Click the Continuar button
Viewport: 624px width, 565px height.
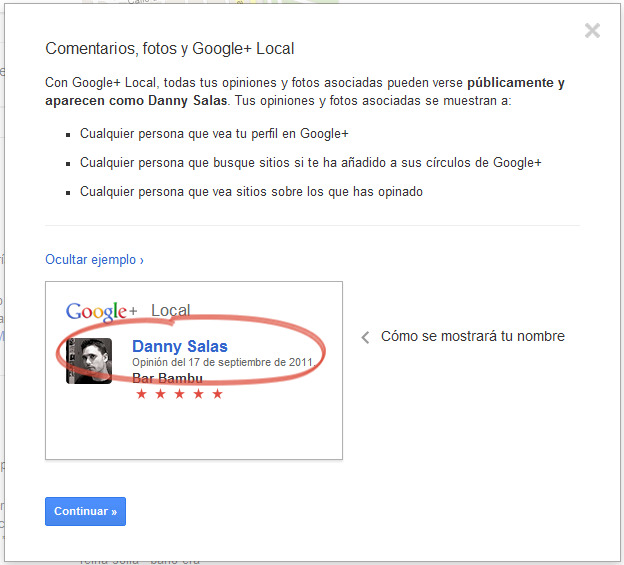tap(85, 511)
